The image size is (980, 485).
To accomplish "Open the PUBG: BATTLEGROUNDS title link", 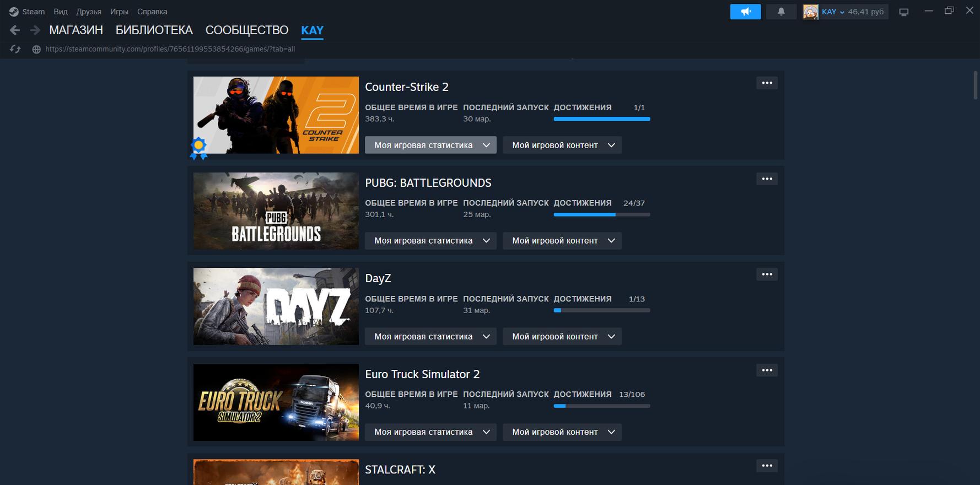I will (x=428, y=183).
